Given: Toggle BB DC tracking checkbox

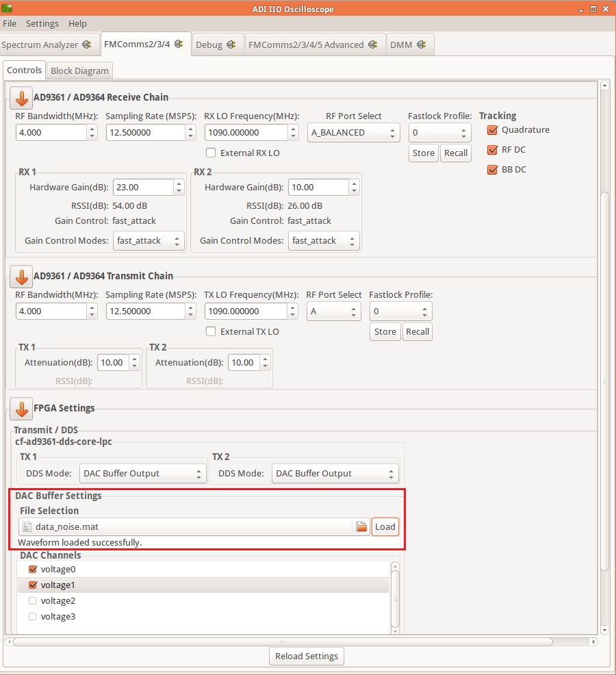Looking at the screenshot, I should [492, 170].
